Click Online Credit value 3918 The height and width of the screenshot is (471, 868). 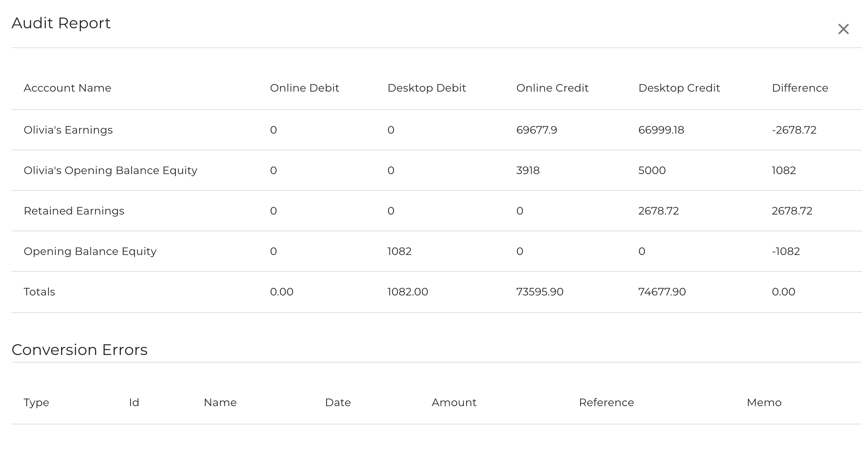pos(528,171)
